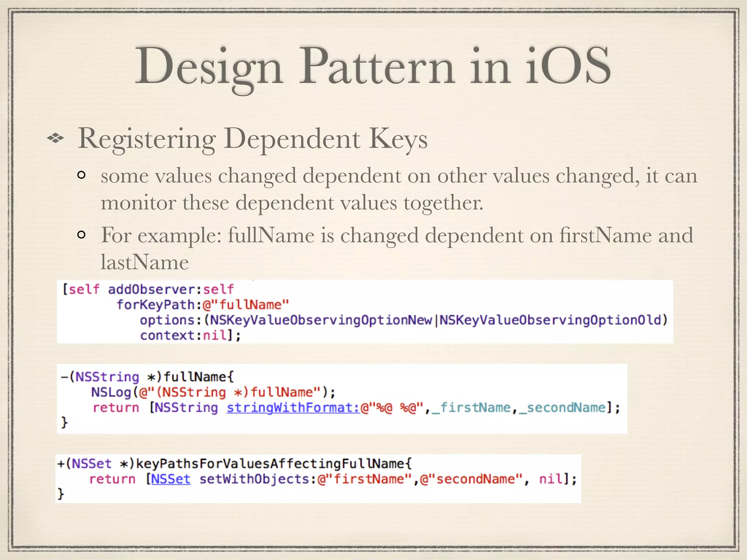
Task: Click the '[self addObserver:self' code line
Action: (148, 289)
